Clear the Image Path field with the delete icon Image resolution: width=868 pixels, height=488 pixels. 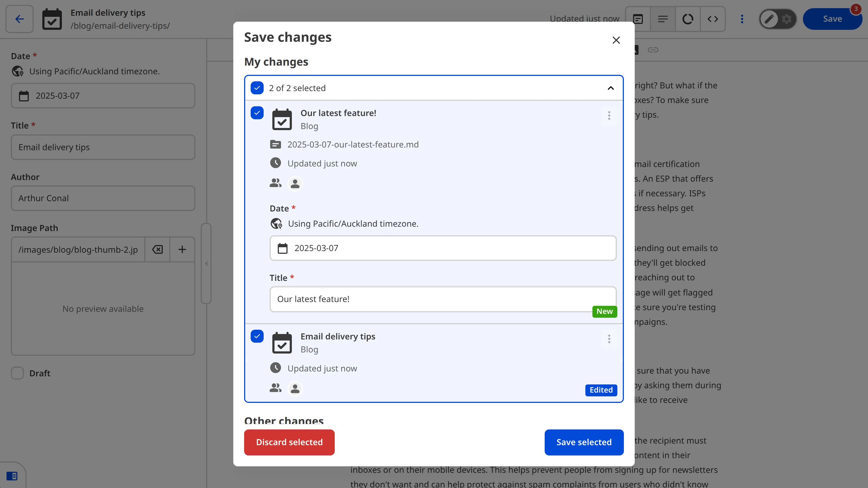pyautogui.click(x=157, y=249)
